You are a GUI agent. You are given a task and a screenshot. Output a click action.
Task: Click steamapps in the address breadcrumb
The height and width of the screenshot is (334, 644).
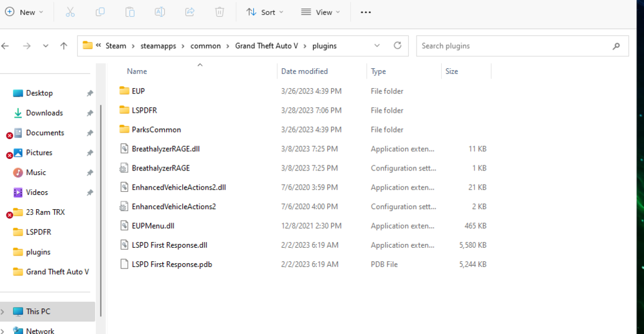click(x=158, y=46)
